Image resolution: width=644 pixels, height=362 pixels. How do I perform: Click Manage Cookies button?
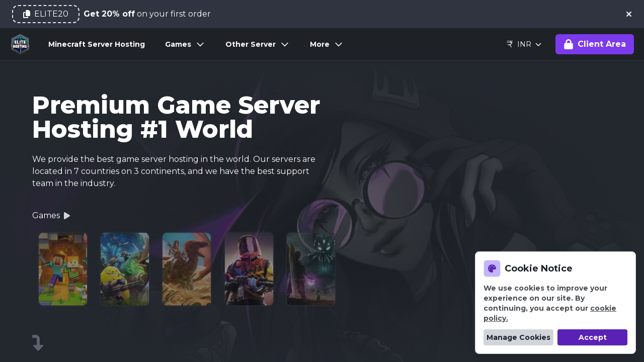click(518, 337)
